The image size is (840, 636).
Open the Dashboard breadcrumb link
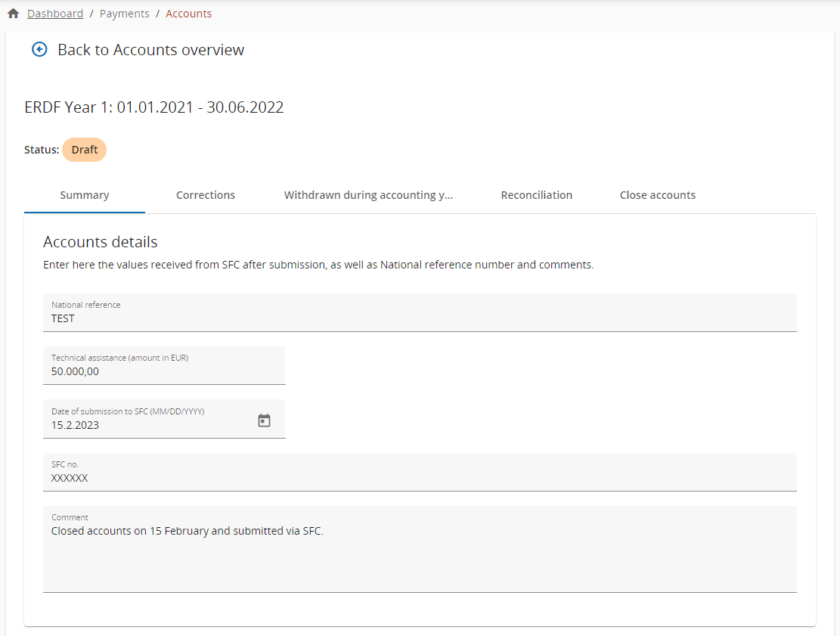55,14
